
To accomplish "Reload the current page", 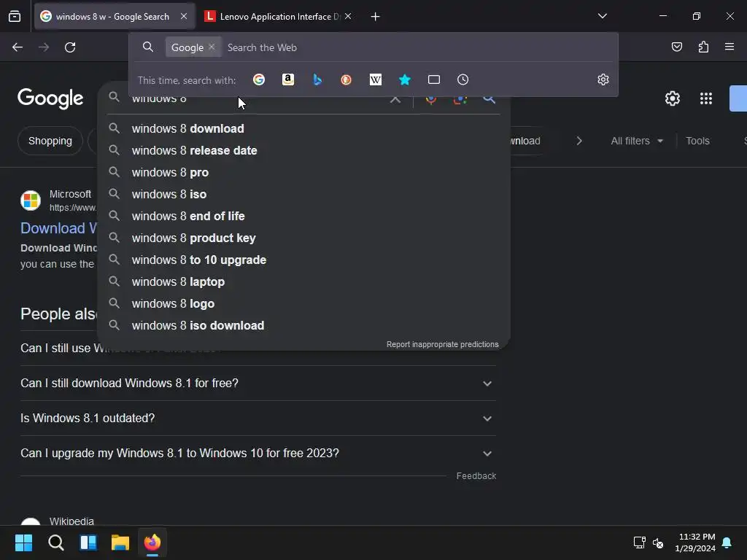I will click(70, 47).
